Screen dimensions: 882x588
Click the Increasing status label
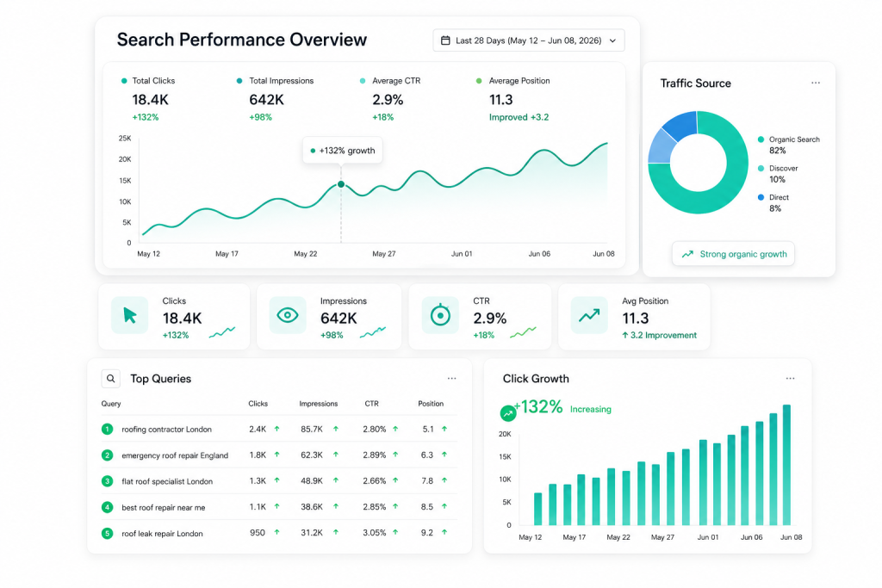591,409
